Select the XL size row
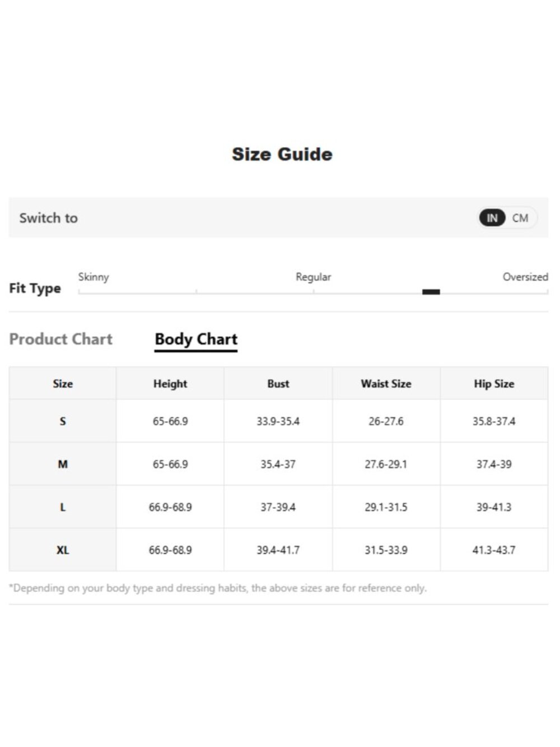Viewport: 560px width, 747px height. (278, 550)
